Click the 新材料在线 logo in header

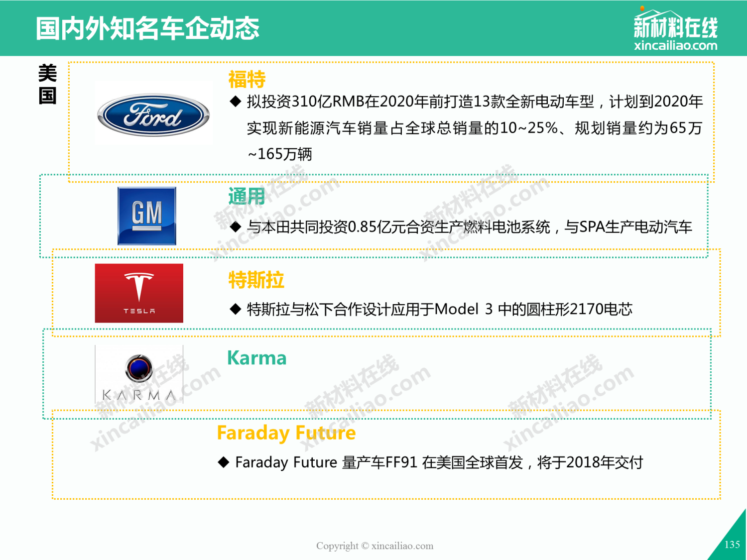click(x=675, y=23)
